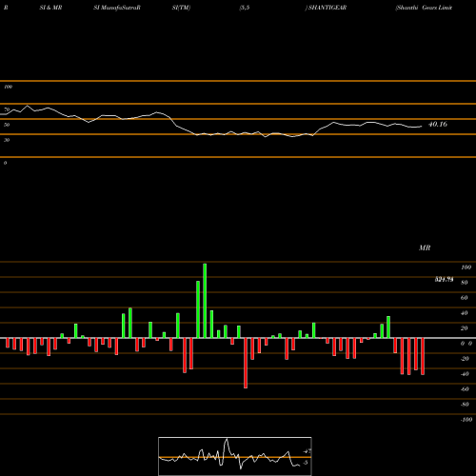The image size is (476, 476).
Task: Click the RSI axis label 0 on left
Action: 5,163
